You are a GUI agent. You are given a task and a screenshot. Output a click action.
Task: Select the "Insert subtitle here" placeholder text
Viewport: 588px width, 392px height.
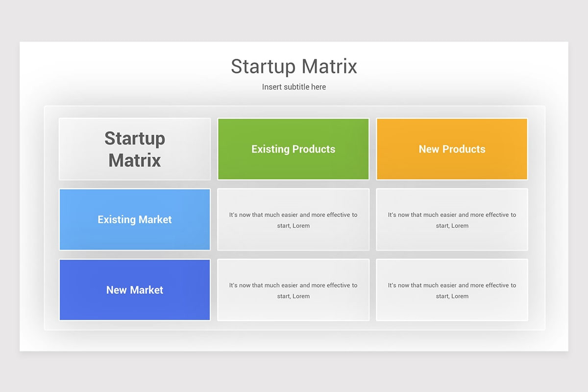pos(294,87)
